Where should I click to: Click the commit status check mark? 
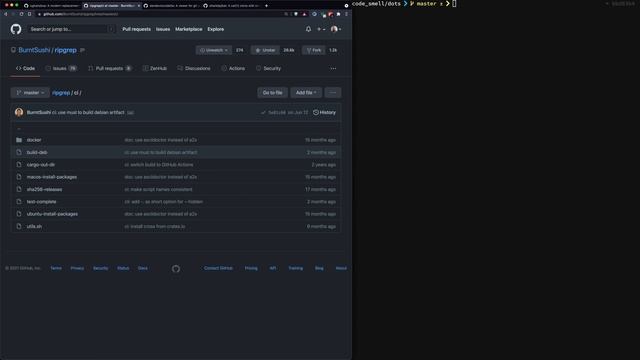pyautogui.click(x=263, y=112)
